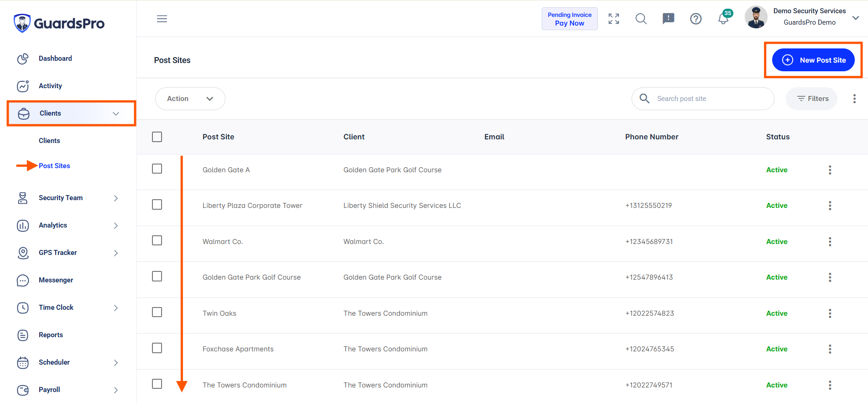This screenshot has width=868, height=403.
Task: Check the Liberty Plaza Corporate Tower checkbox
Action: [x=157, y=204]
